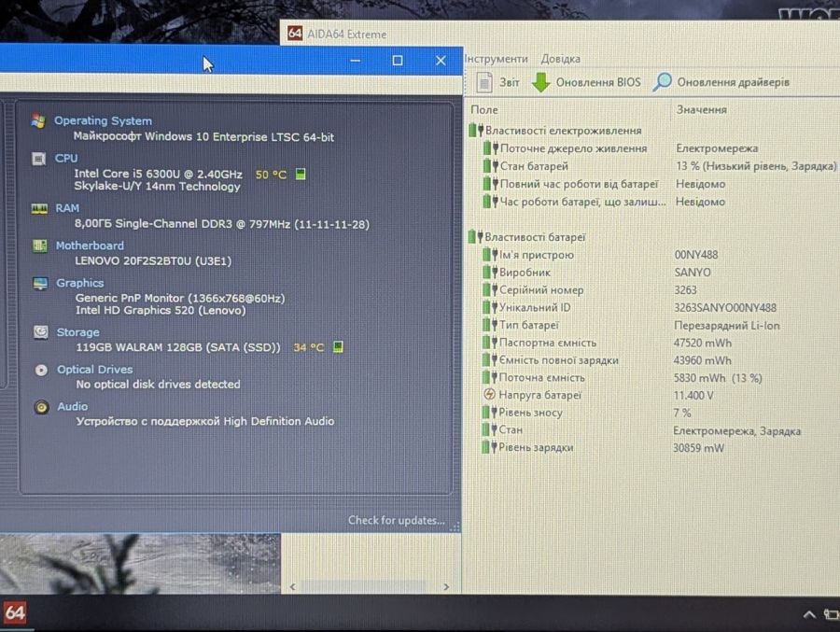
Task: Open the Storage section link
Action: click(x=78, y=331)
